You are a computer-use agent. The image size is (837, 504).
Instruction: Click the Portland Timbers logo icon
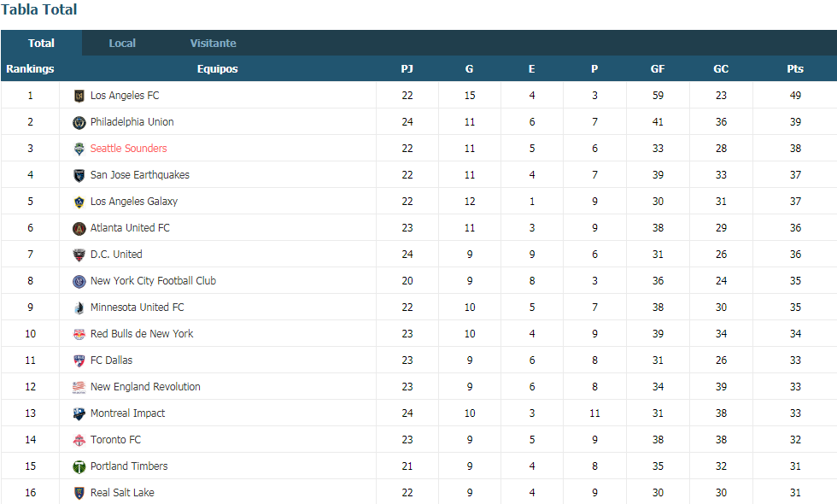click(x=79, y=467)
